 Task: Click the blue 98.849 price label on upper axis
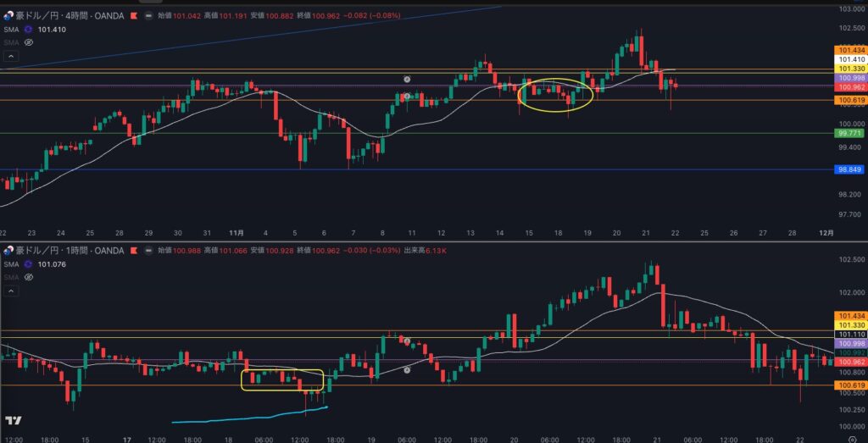pyautogui.click(x=850, y=169)
